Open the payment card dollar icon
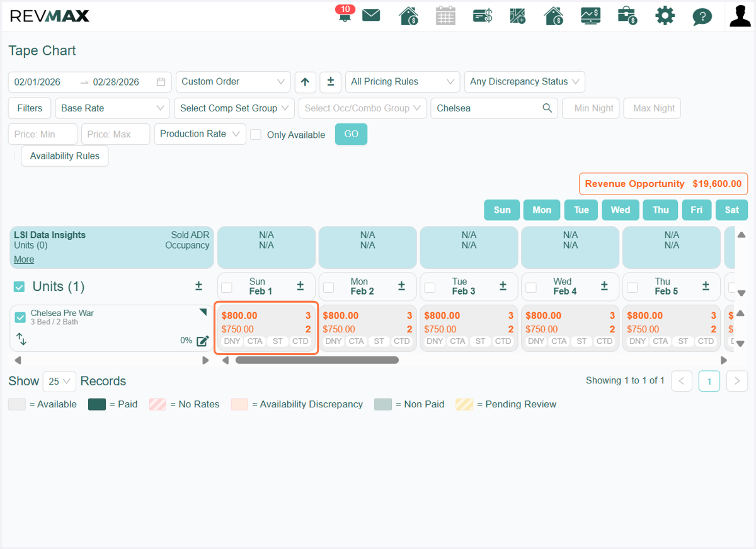Viewport: 756px width, 549px height. tap(483, 16)
